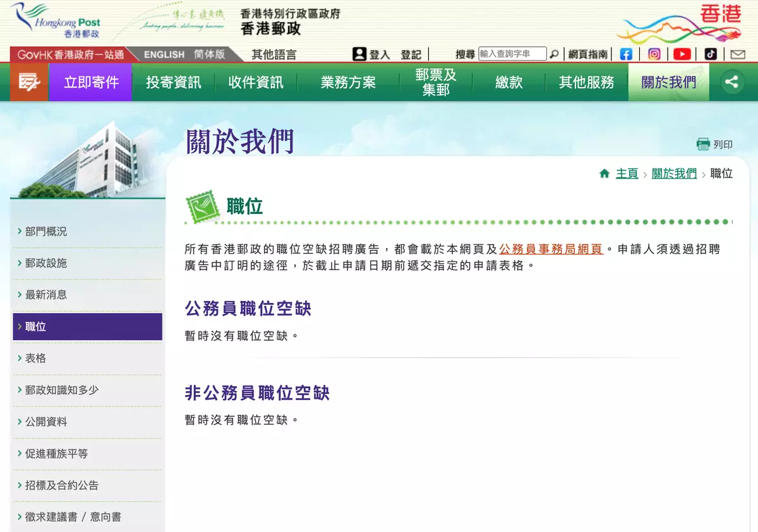Expand 招標及合約公告 sidebar entry
Image resolution: width=758 pixels, height=532 pixels.
coord(62,485)
